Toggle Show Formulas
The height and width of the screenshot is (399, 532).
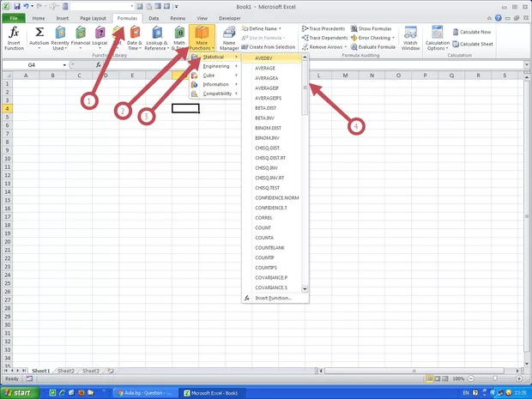tap(372, 29)
